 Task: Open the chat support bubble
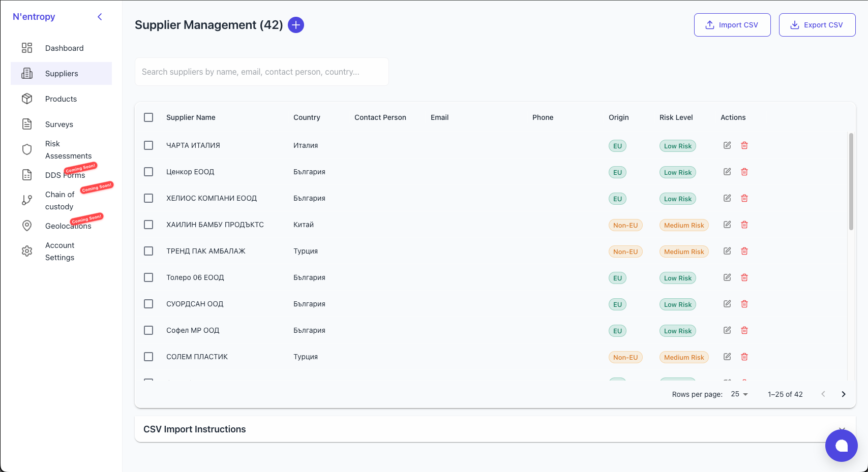(841, 446)
